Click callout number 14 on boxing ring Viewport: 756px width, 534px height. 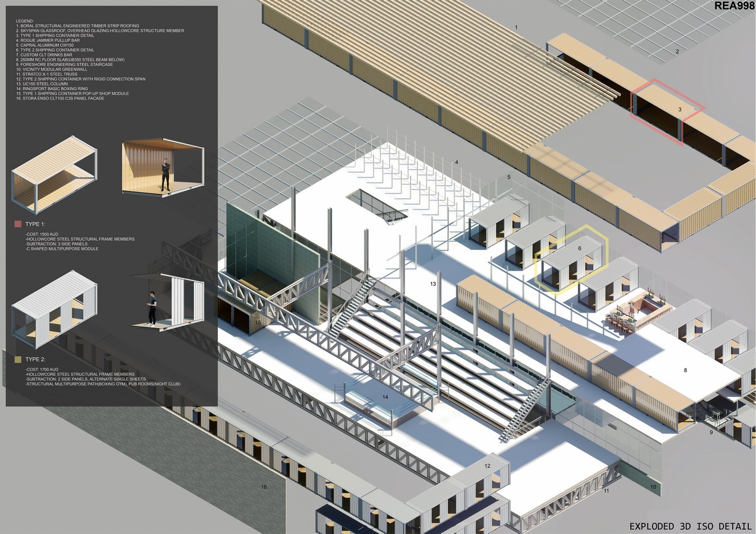[x=385, y=397]
